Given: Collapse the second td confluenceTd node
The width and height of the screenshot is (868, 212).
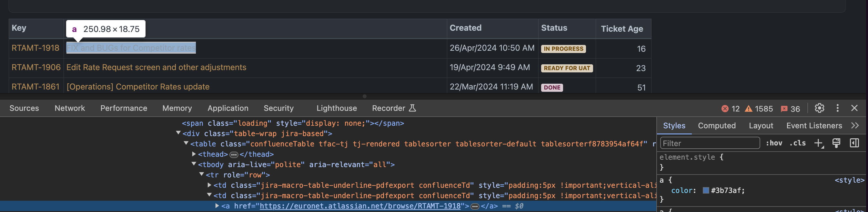Looking at the screenshot, I should click(209, 195).
